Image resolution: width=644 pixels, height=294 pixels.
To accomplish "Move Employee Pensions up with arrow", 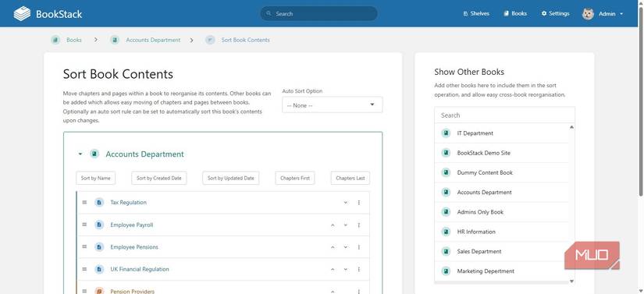I will click(333, 247).
